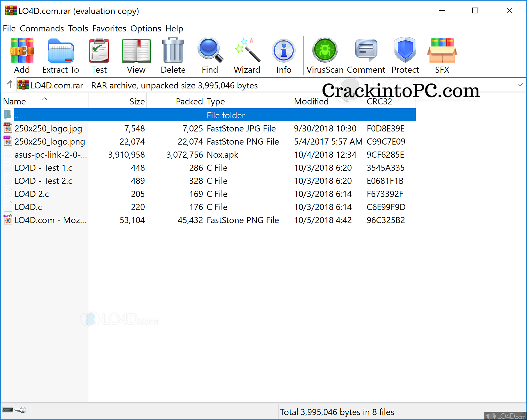Open the Favorites menu
Image resolution: width=527 pixels, height=420 pixels.
pos(109,29)
